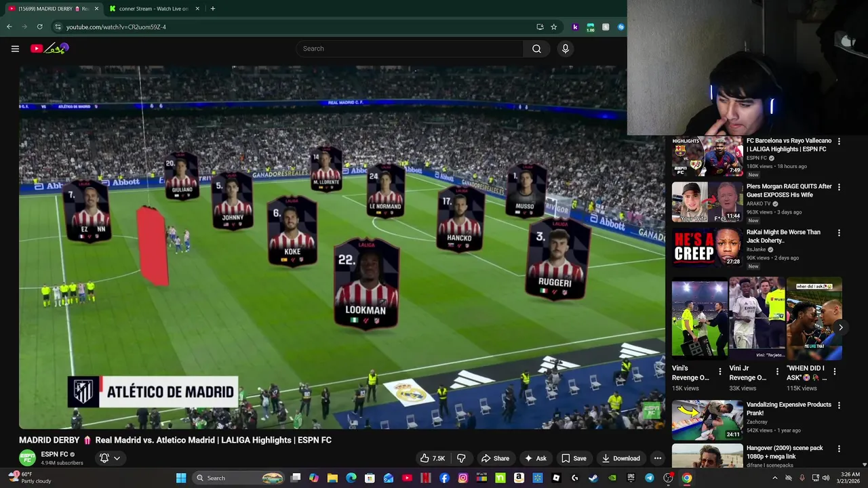The width and height of the screenshot is (868, 488).
Task: Save the video to a playlist
Action: coord(574,458)
